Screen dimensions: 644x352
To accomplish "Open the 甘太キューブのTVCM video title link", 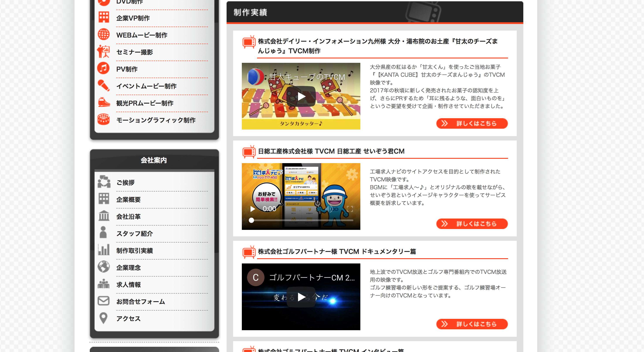I will coord(307,77).
